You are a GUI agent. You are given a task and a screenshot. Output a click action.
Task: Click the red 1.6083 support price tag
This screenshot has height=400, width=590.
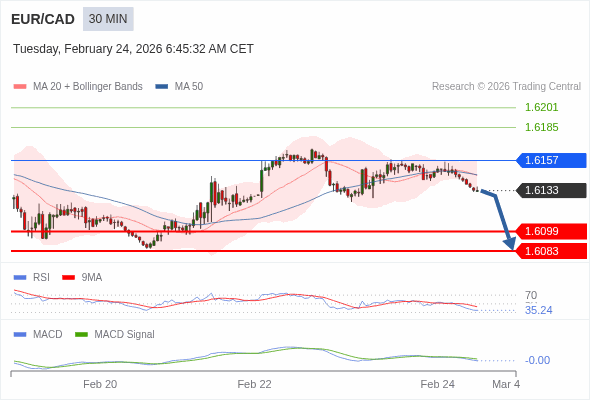click(x=551, y=251)
